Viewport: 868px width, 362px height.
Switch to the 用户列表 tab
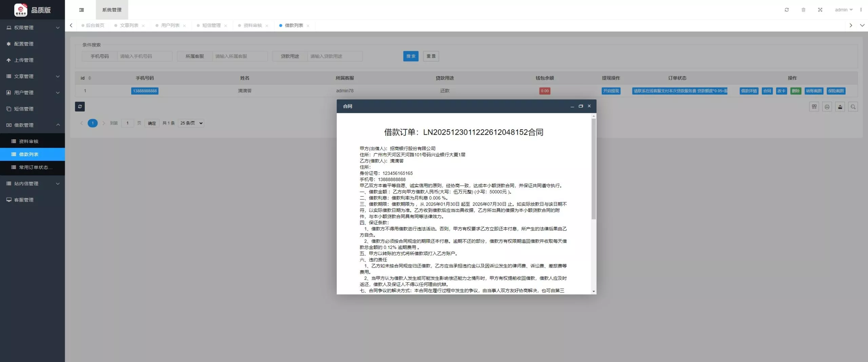pos(170,25)
